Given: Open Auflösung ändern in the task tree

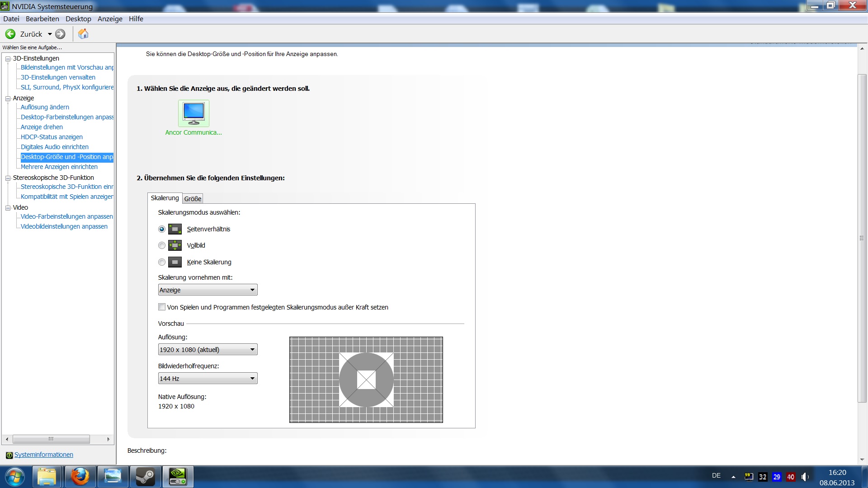Looking at the screenshot, I should point(45,107).
